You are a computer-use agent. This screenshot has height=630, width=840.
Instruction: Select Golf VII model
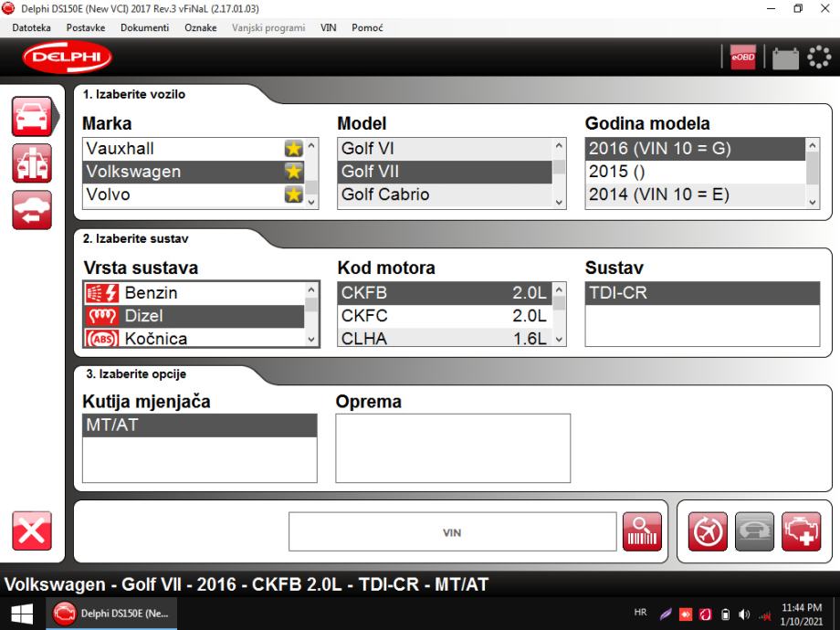[445, 172]
